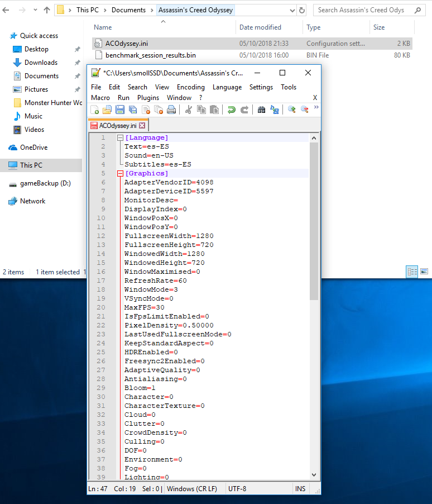Viewport: 432px width, 504px height.
Task: Refresh the Explorer folder view
Action: click(x=302, y=10)
